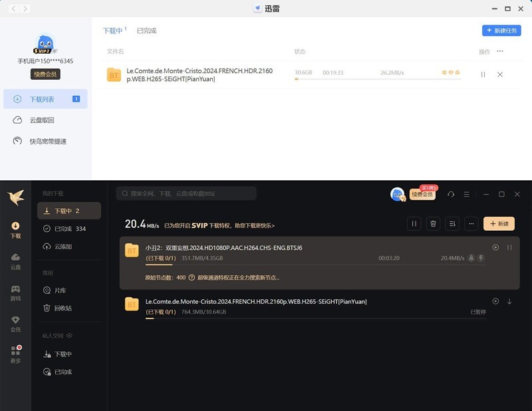Screen dimensions: 532x411
Task: Select the 云盘 cloud drive sidebar icon
Action: coord(15,257)
